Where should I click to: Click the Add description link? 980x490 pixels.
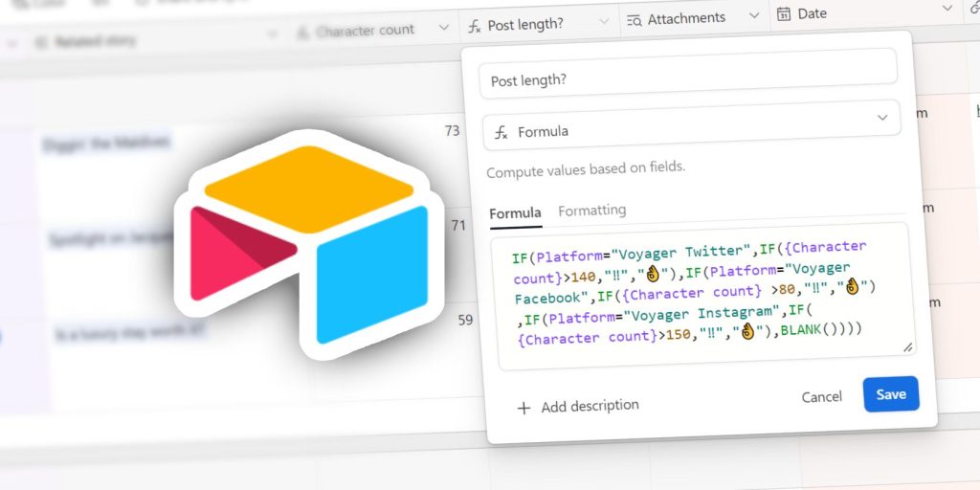590,407
